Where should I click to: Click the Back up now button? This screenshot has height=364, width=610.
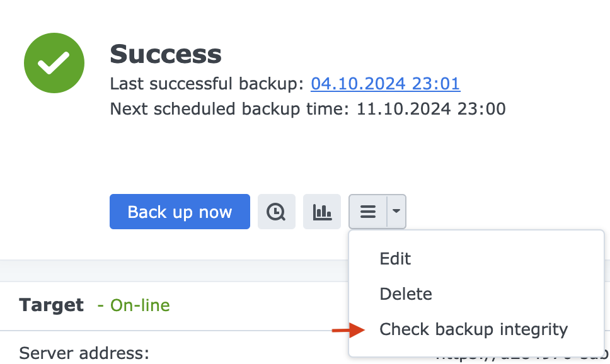click(x=180, y=212)
